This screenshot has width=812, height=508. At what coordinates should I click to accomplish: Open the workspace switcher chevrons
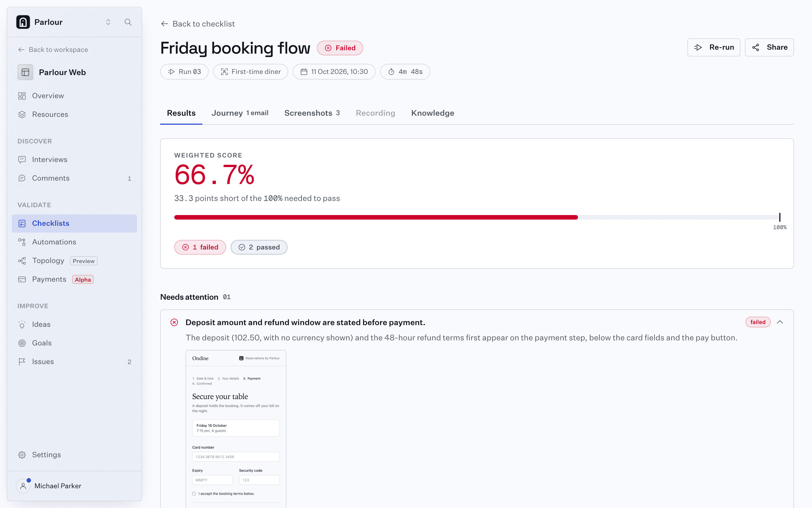coord(108,22)
